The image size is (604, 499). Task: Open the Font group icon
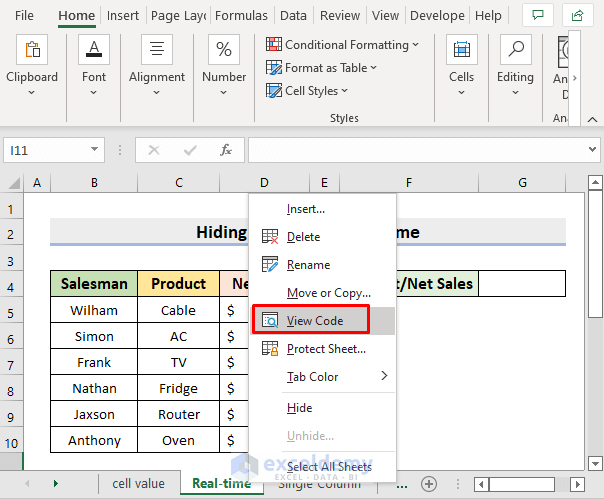(x=94, y=50)
